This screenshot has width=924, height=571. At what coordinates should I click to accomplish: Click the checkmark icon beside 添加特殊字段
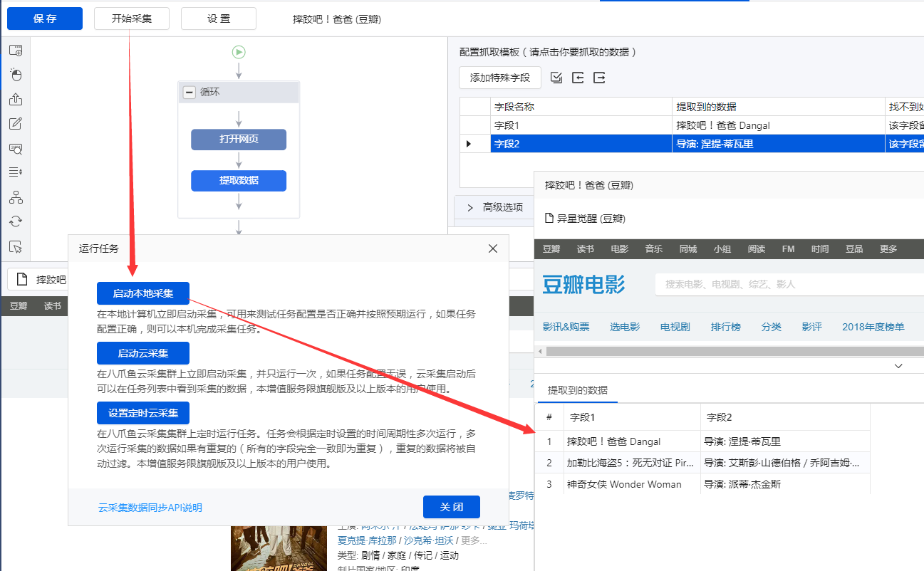point(556,78)
